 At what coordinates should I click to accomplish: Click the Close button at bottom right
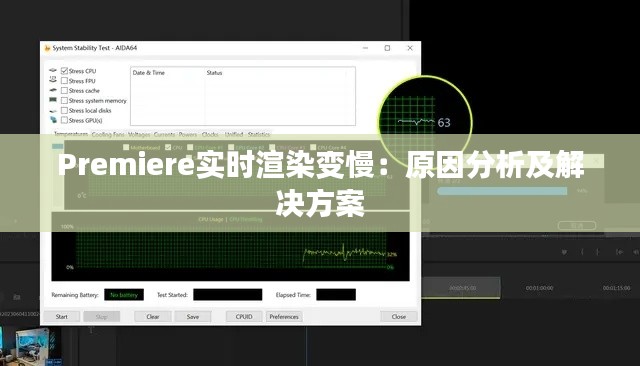pyautogui.click(x=399, y=317)
